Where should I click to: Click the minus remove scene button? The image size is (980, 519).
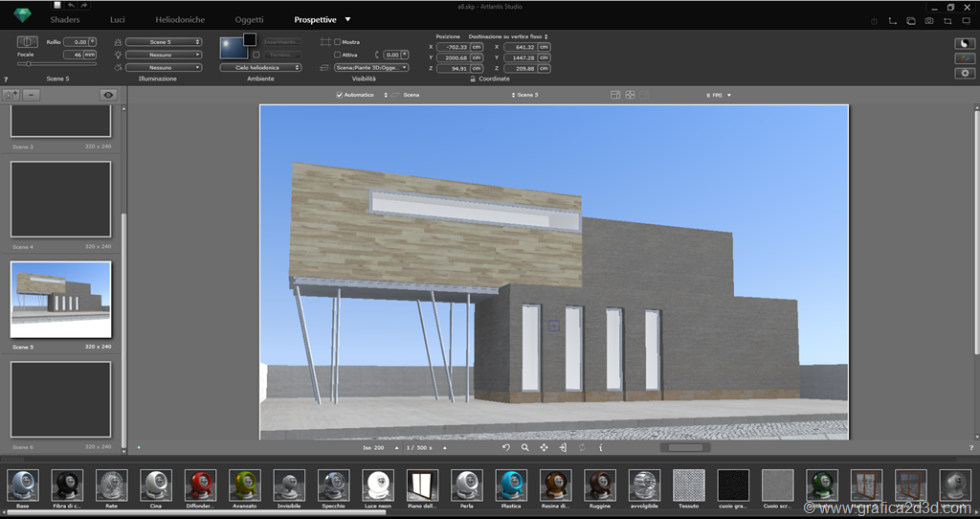point(32,95)
